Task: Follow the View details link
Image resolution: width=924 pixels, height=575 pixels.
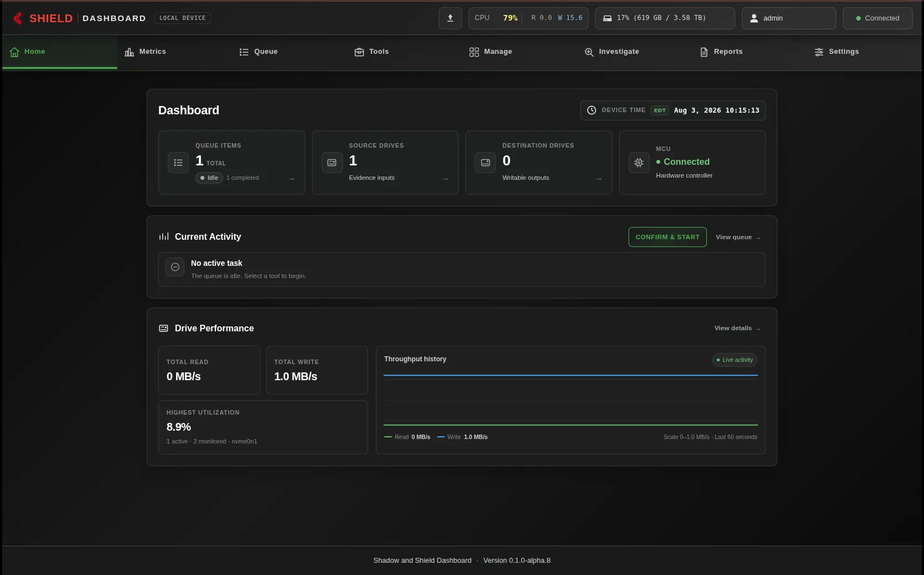Action: point(737,329)
